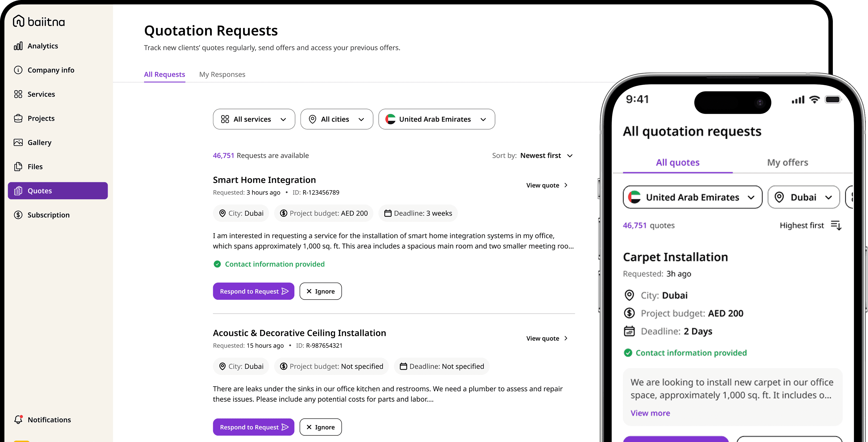This screenshot has width=868, height=442.
Task: Click the battery icon in phone status bar
Action: click(833, 100)
